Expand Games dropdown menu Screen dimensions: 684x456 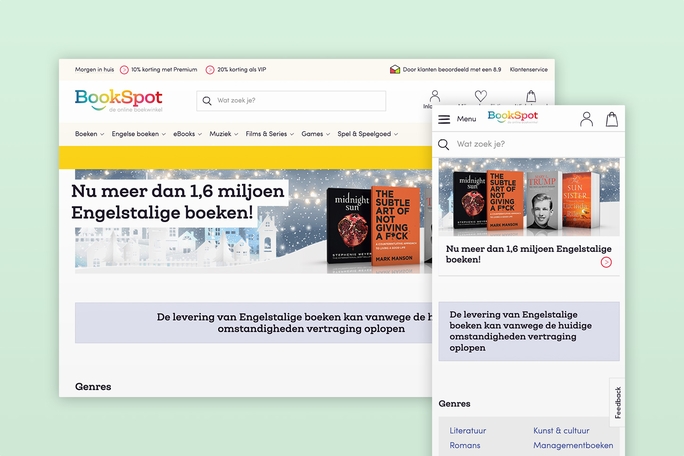[x=315, y=134]
